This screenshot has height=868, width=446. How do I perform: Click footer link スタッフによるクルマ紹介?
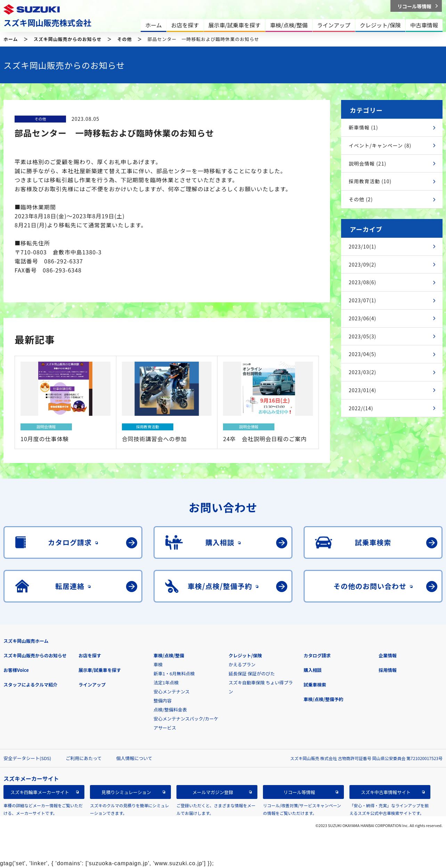click(30, 685)
